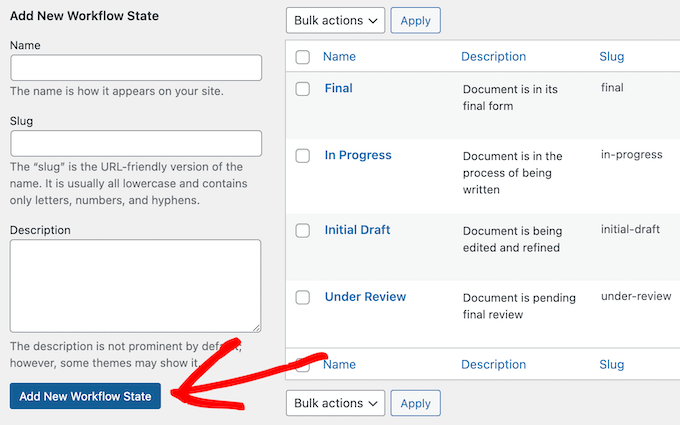Open the Under Review workflow state
This screenshot has height=425, width=680.
[365, 297]
